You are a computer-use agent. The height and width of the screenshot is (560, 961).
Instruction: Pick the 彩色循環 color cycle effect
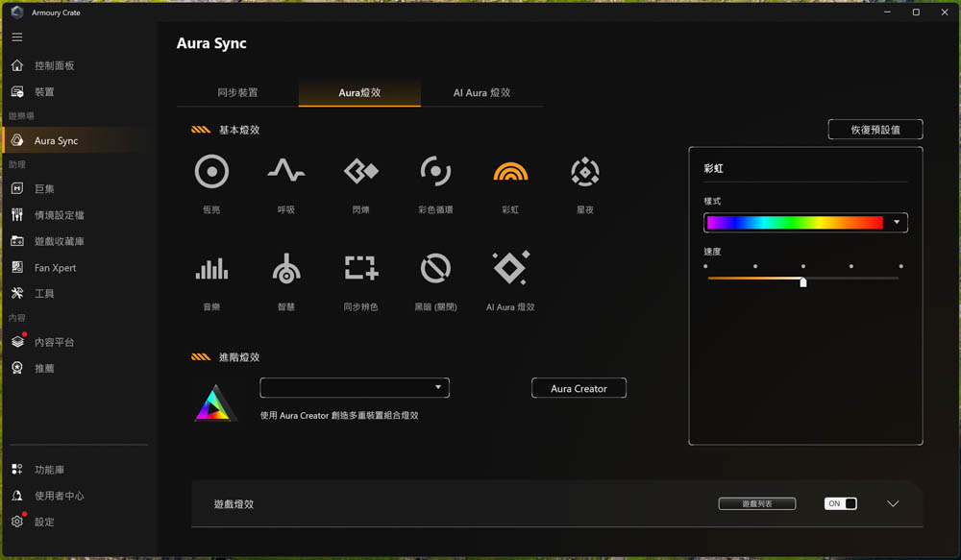point(435,173)
